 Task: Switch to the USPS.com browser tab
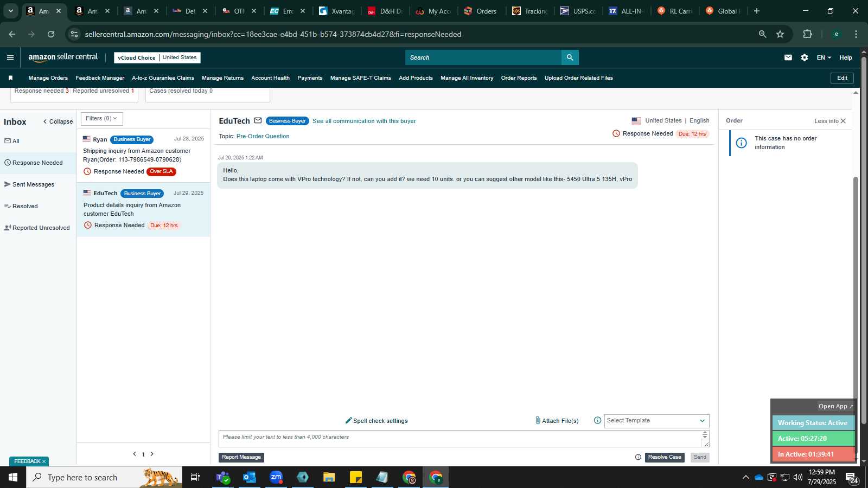578,11
